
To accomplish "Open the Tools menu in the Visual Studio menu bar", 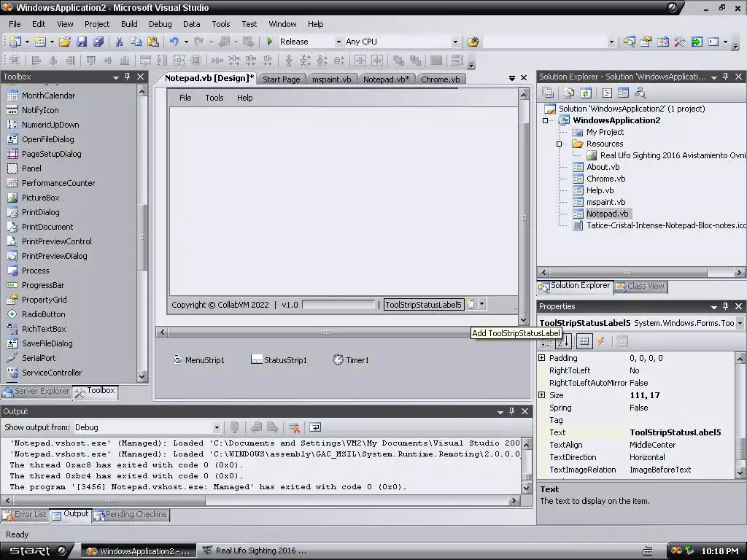I will click(x=220, y=24).
